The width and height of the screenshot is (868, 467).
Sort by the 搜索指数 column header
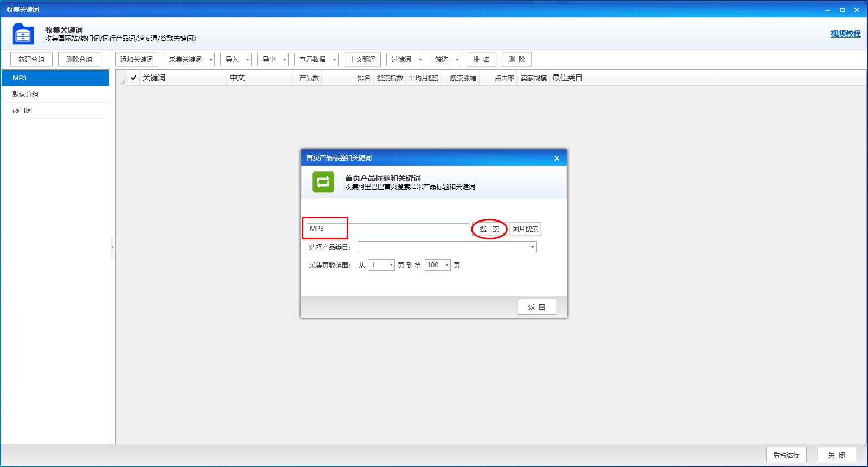[390, 78]
